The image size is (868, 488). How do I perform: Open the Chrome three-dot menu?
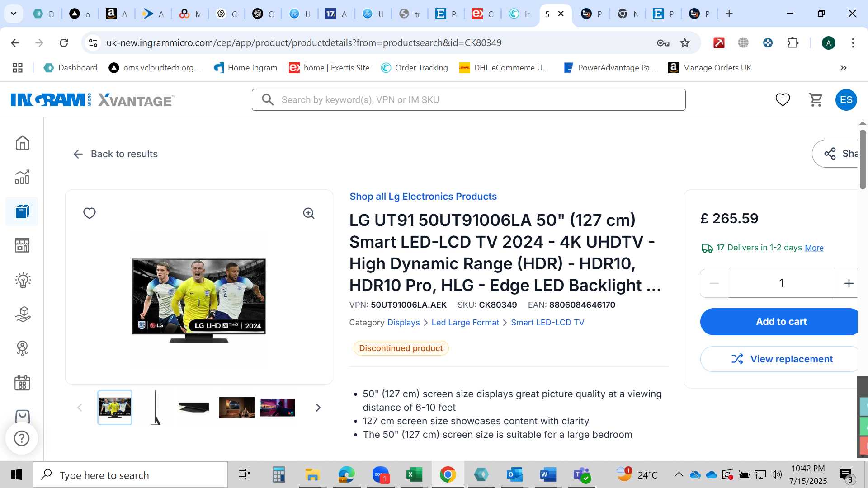[853, 43]
